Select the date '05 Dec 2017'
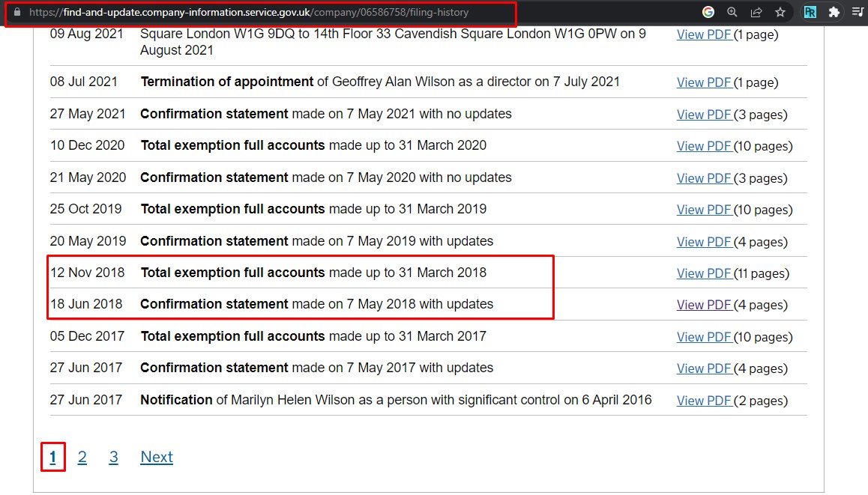Viewport: 868px width, 495px height. (x=87, y=336)
